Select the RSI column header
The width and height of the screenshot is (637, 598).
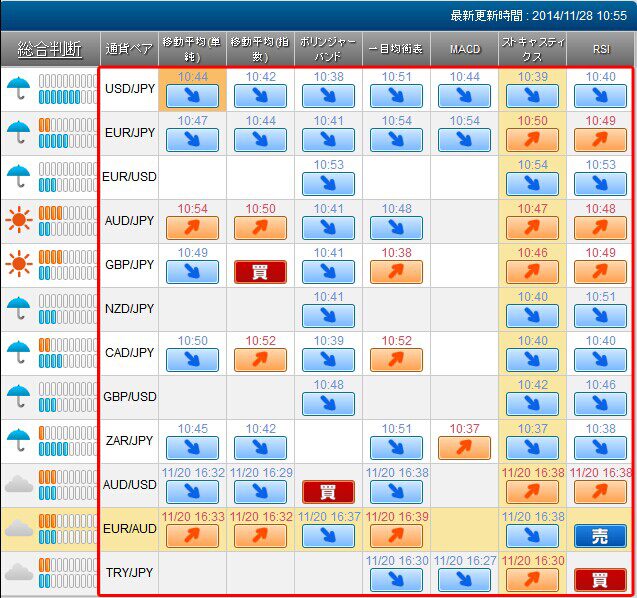coord(600,48)
